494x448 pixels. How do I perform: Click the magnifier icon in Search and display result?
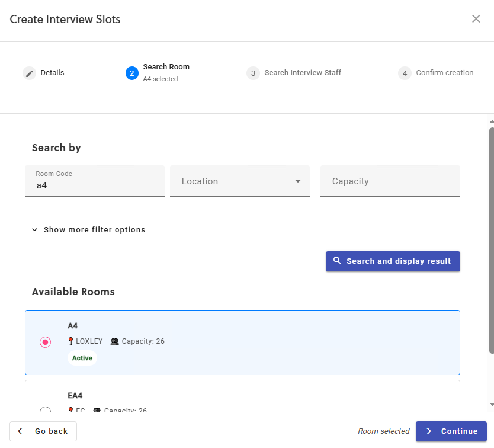(x=338, y=261)
